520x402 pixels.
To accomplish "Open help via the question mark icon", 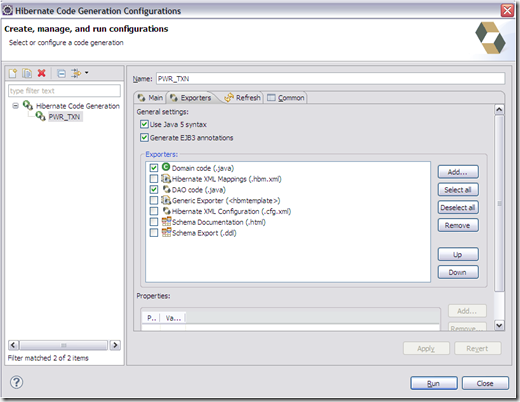I will 16,382.
